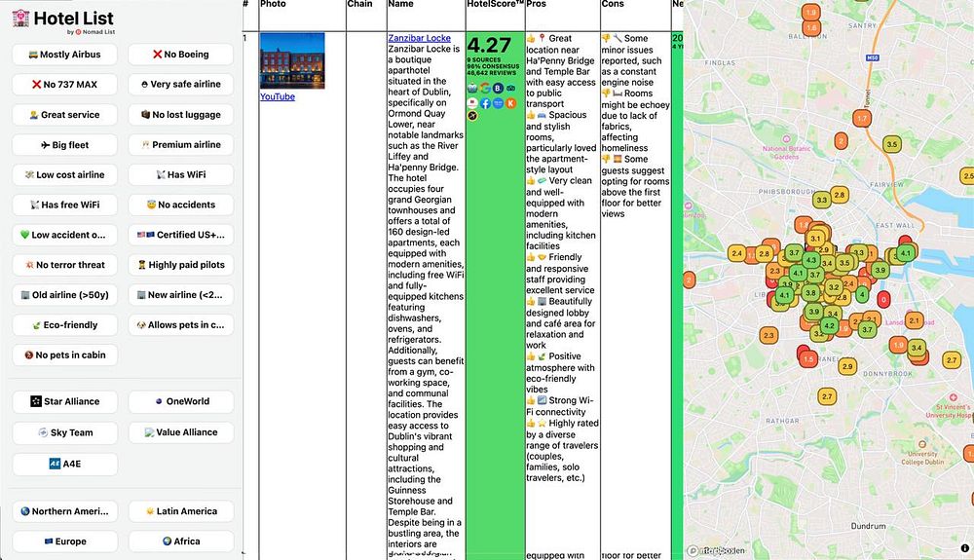Toggle the No lost luggage filter

[x=181, y=114]
